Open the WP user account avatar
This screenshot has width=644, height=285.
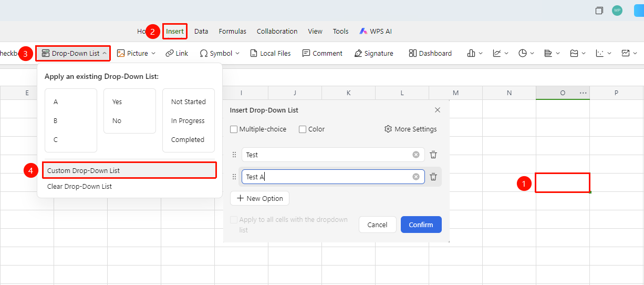coord(617,11)
